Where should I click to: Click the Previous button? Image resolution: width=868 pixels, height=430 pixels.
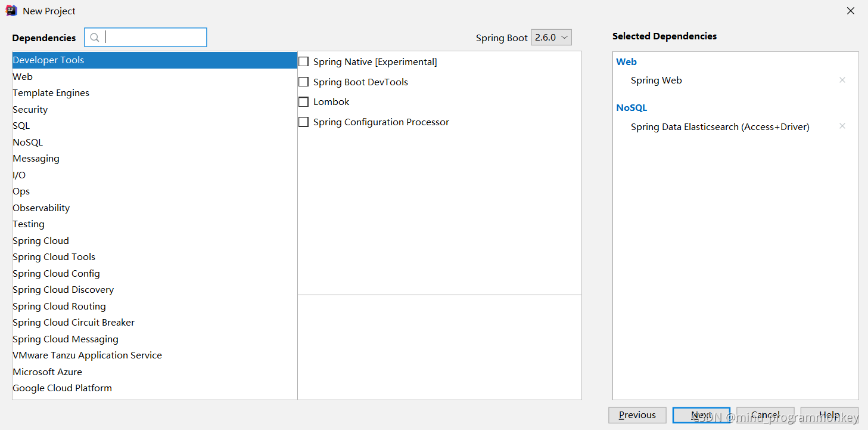(637, 415)
